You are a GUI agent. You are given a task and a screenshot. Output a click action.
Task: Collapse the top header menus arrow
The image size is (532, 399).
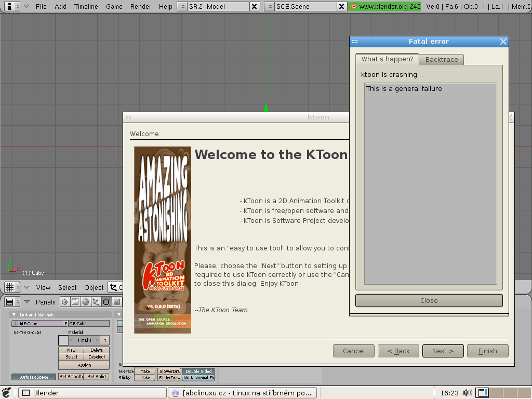point(27,6)
